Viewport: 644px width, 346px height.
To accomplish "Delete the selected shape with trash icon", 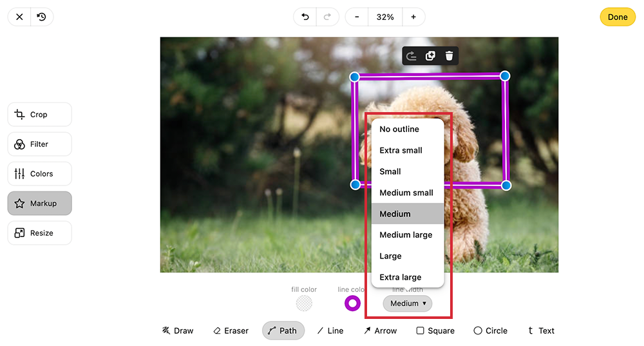I will (x=450, y=56).
